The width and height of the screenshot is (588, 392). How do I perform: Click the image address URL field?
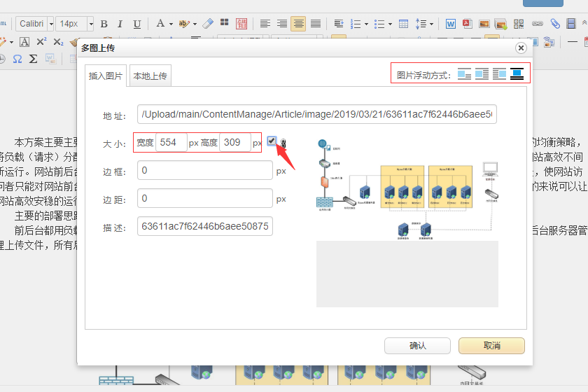pos(317,114)
